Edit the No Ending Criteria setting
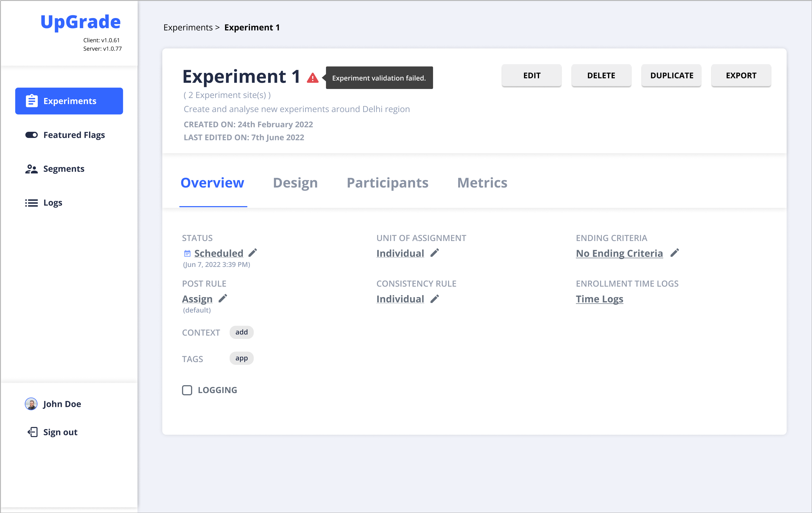Viewport: 812px width, 513px height. 675,253
